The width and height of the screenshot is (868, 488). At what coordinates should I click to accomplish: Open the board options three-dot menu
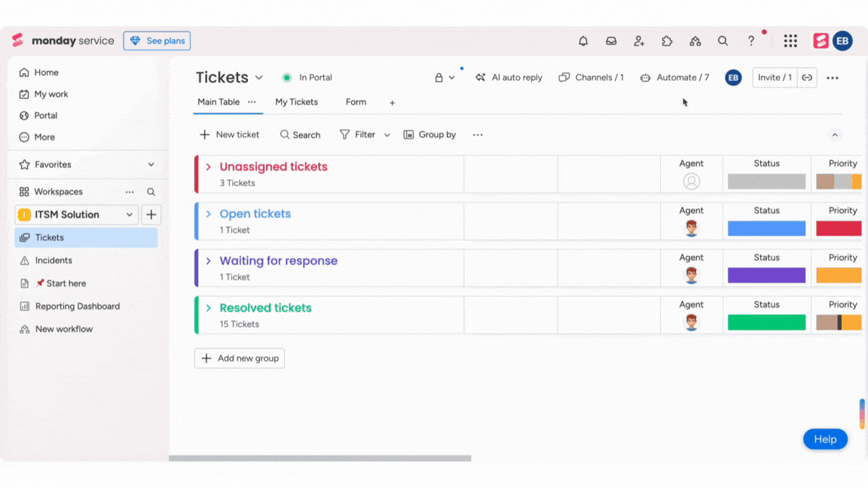(x=833, y=78)
